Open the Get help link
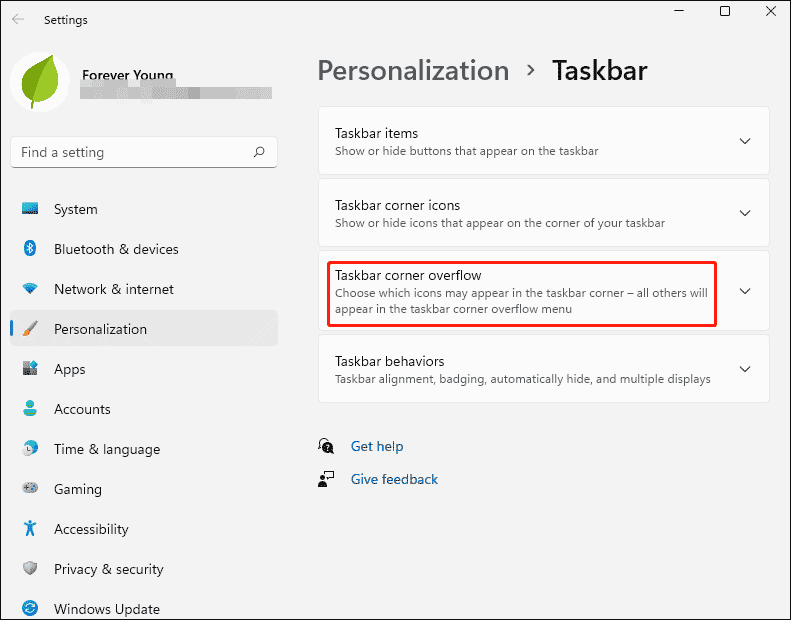Viewport: 791px width, 620px height. click(x=377, y=446)
